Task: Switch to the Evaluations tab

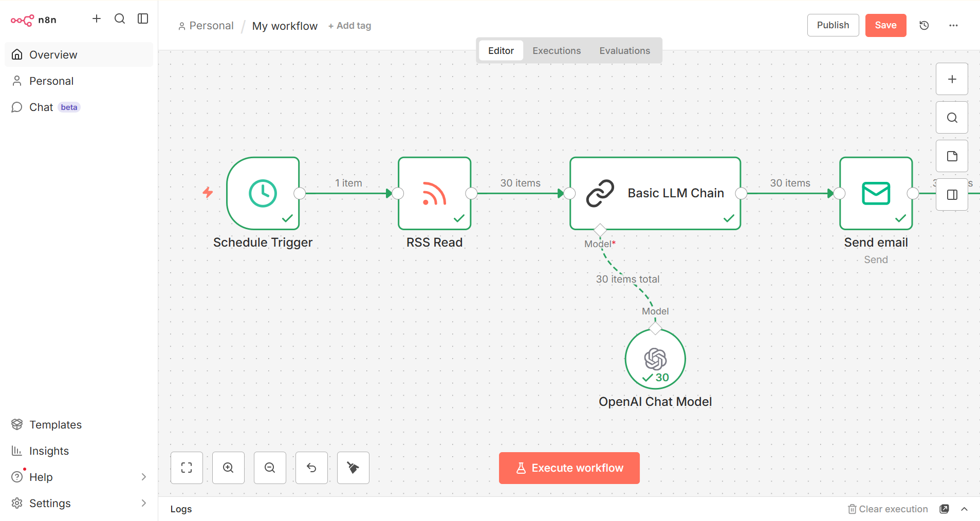Action: tap(624, 50)
